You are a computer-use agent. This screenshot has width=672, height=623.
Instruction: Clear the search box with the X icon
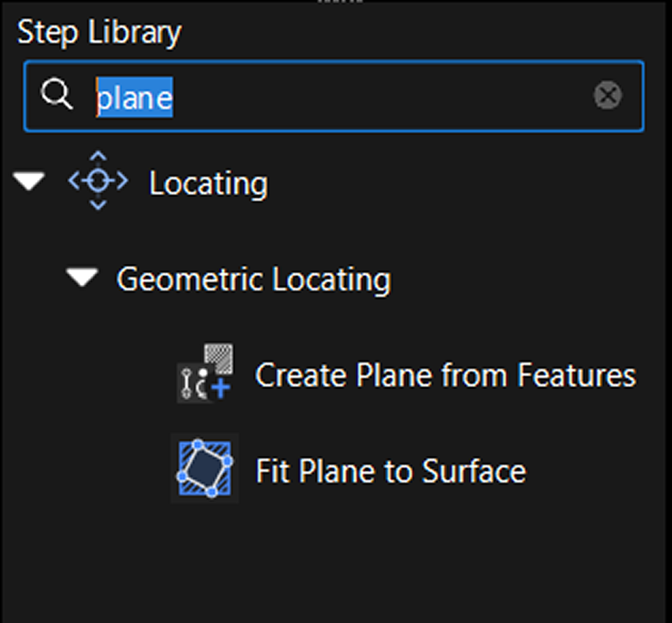tap(607, 96)
